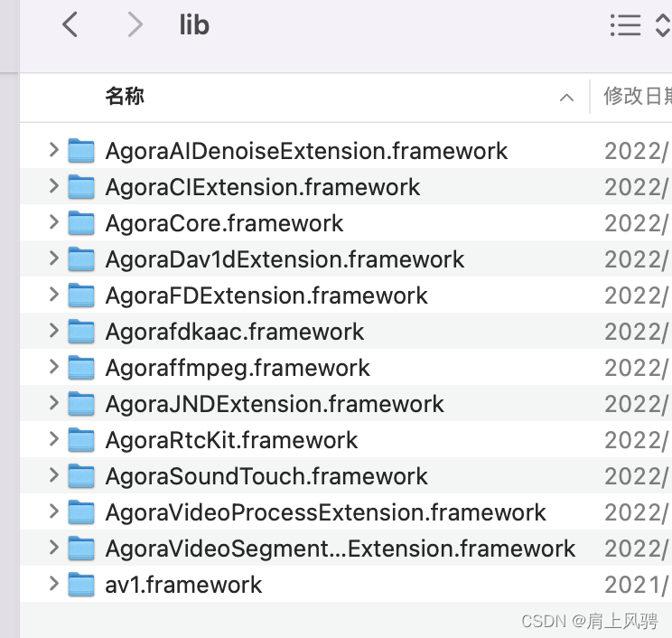Click the AgoraSoundTouch.framework folder icon

[x=81, y=475]
